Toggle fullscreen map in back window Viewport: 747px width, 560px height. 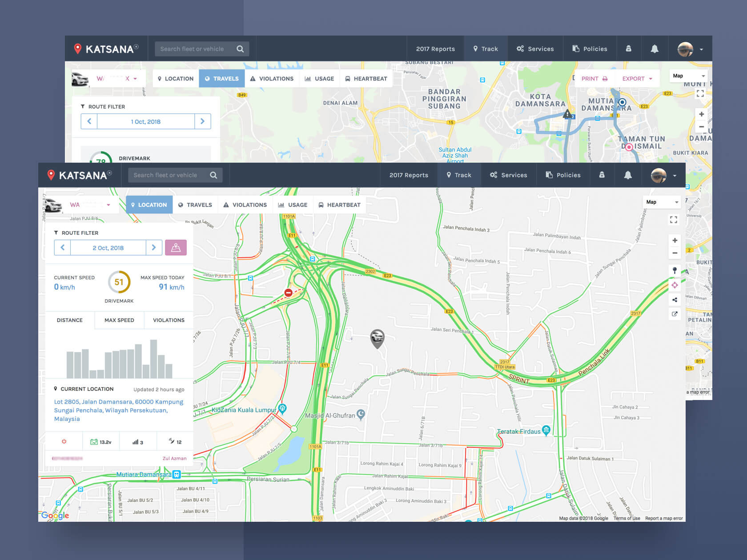point(700,93)
